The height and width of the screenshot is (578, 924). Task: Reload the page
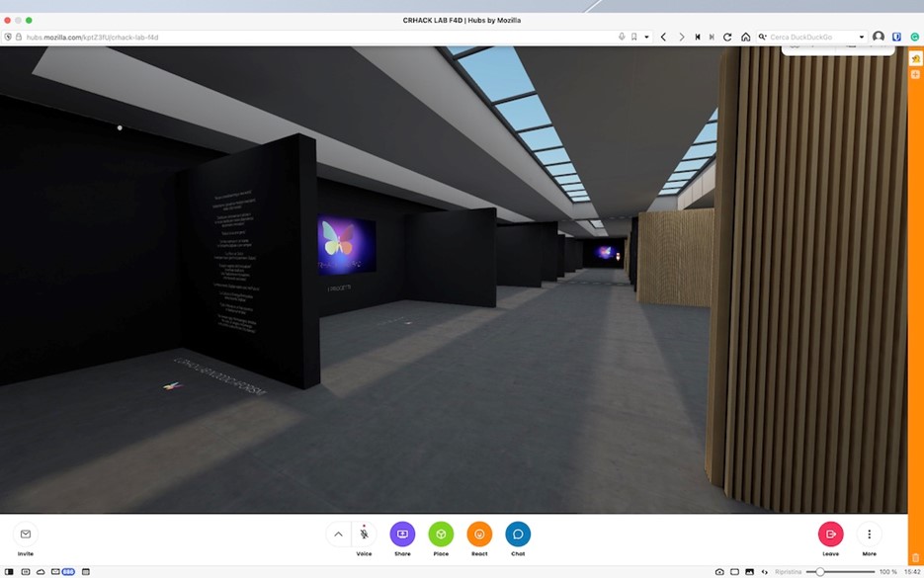tap(727, 37)
